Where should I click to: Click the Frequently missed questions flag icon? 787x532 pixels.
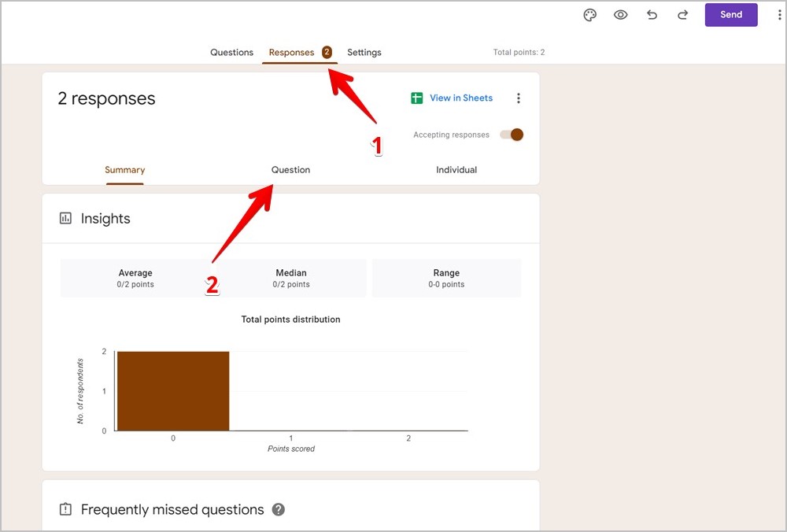click(66, 510)
